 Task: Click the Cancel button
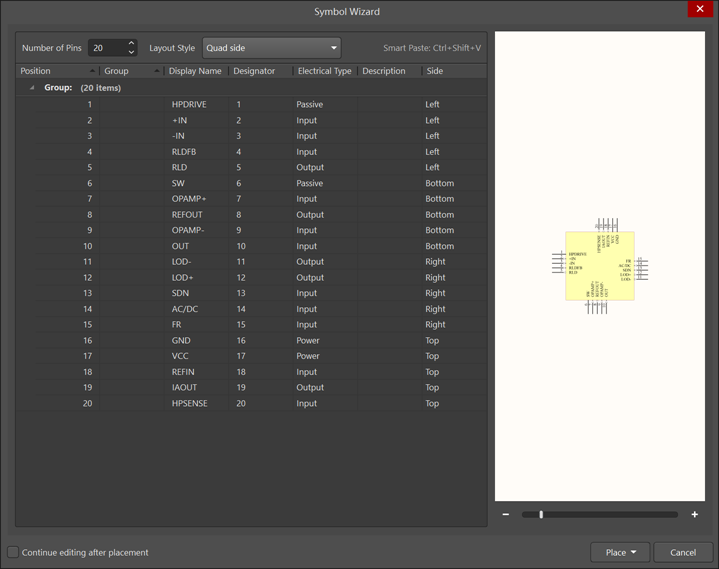[x=683, y=552]
